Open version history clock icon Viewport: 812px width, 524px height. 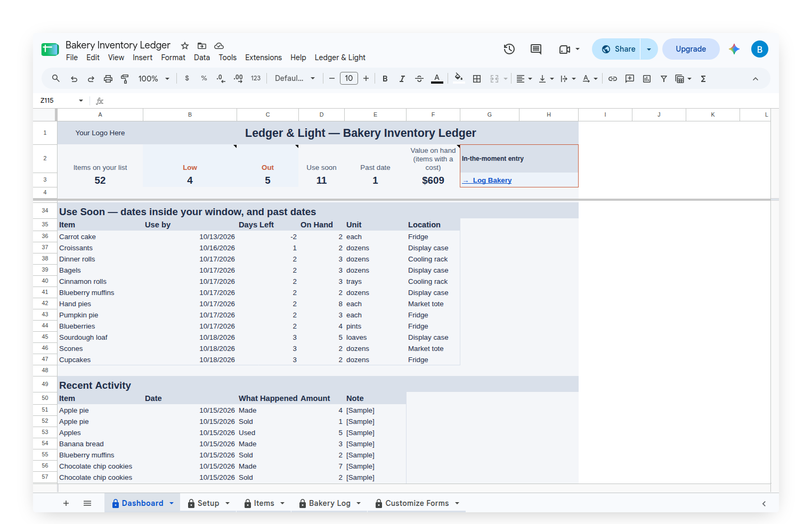pos(509,49)
